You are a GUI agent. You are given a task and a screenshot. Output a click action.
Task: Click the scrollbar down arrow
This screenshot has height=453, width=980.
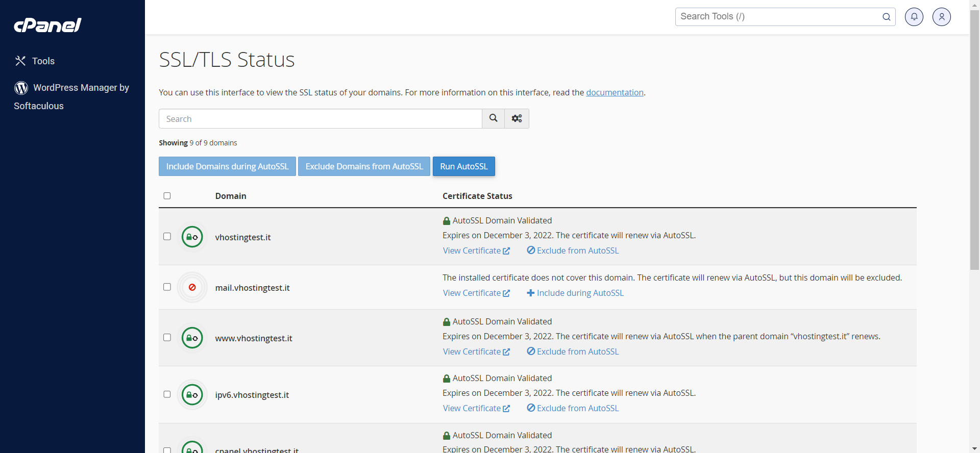pyautogui.click(x=974, y=448)
